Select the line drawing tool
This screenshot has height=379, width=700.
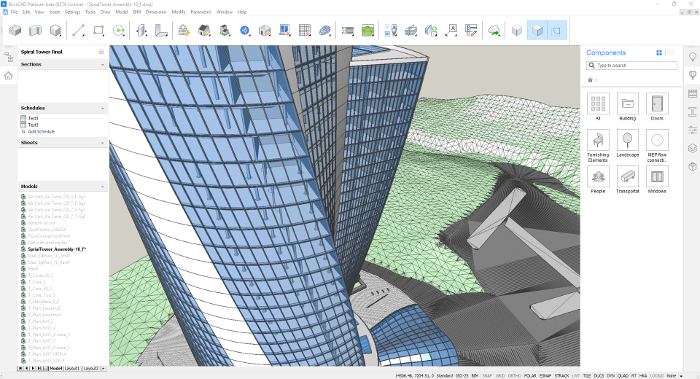[78, 30]
